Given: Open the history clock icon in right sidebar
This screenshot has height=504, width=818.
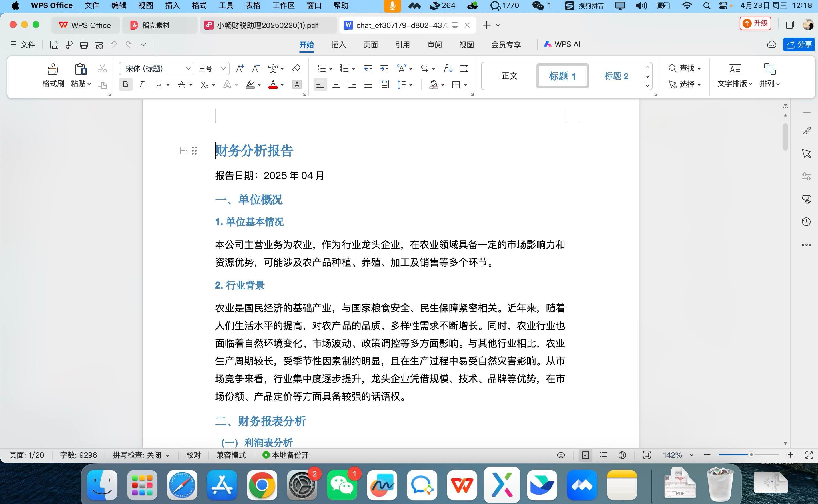Looking at the screenshot, I should [x=806, y=222].
